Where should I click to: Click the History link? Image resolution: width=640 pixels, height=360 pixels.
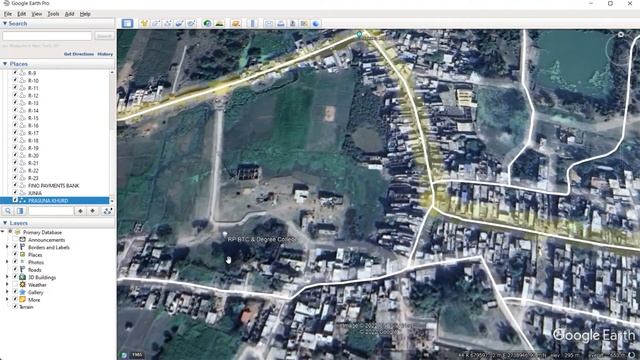click(x=105, y=54)
